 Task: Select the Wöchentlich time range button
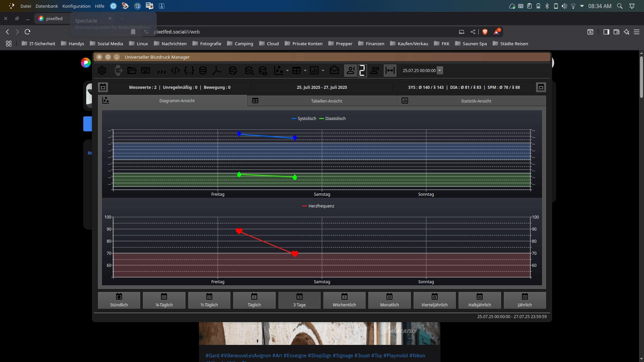pyautogui.click(x=344, y=300)
